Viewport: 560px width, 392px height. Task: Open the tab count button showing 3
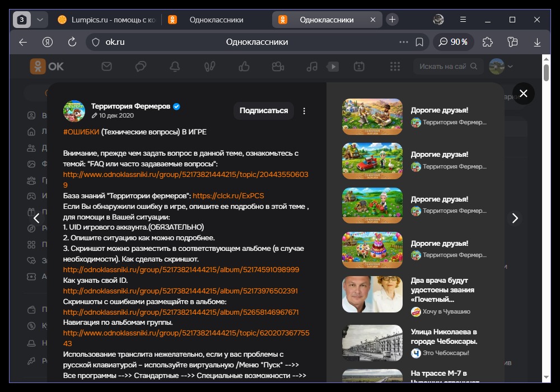click(22, 20)
